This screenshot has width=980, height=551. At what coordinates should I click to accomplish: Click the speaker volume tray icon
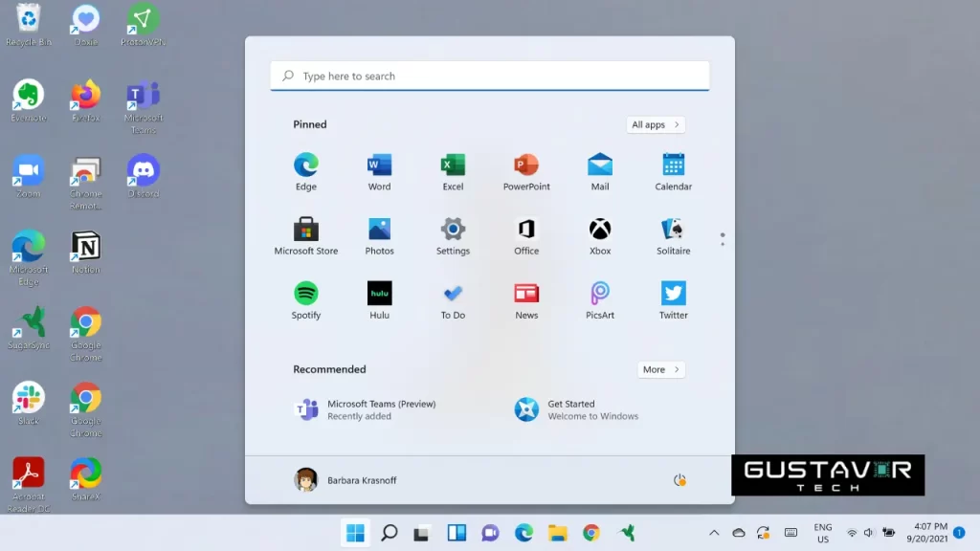[869, 533]
